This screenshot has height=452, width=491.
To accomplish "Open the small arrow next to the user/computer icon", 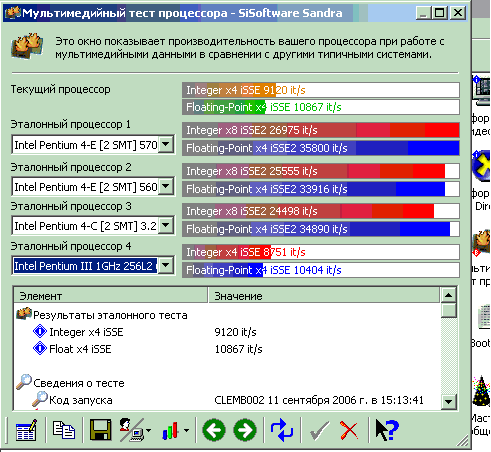I will click(148, 430).
